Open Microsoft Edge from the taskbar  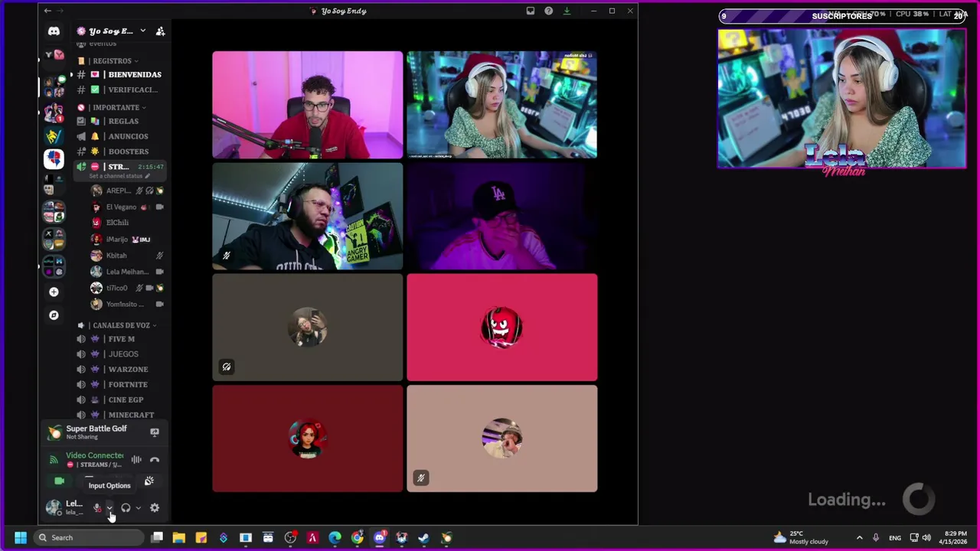(x=335, y=537)
